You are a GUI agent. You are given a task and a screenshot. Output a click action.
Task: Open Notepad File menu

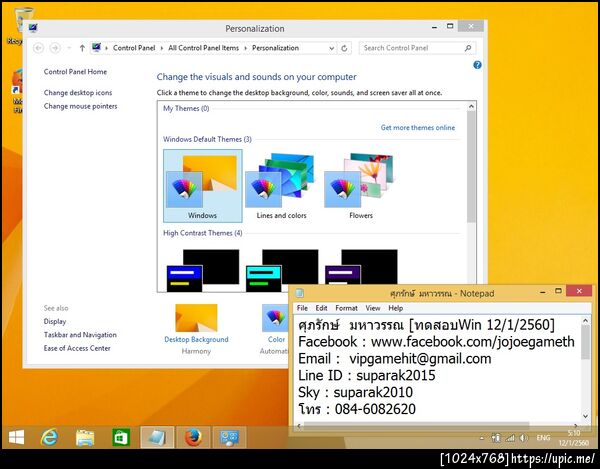coord(302,308)
